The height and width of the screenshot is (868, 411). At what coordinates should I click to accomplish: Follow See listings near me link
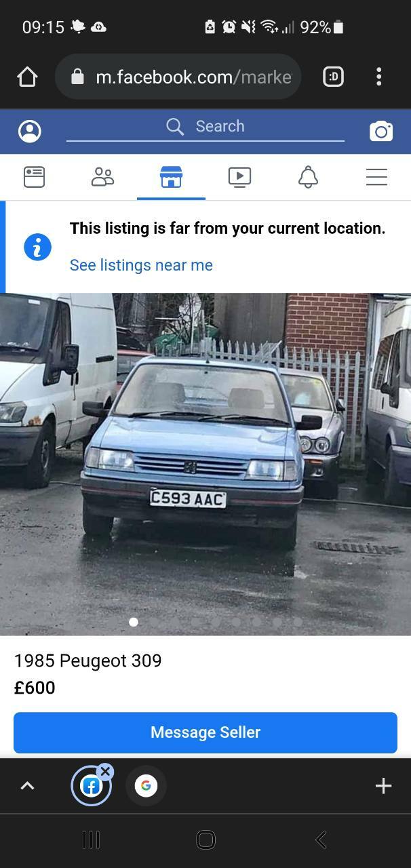pyautogui.click(x=141, y=265)
